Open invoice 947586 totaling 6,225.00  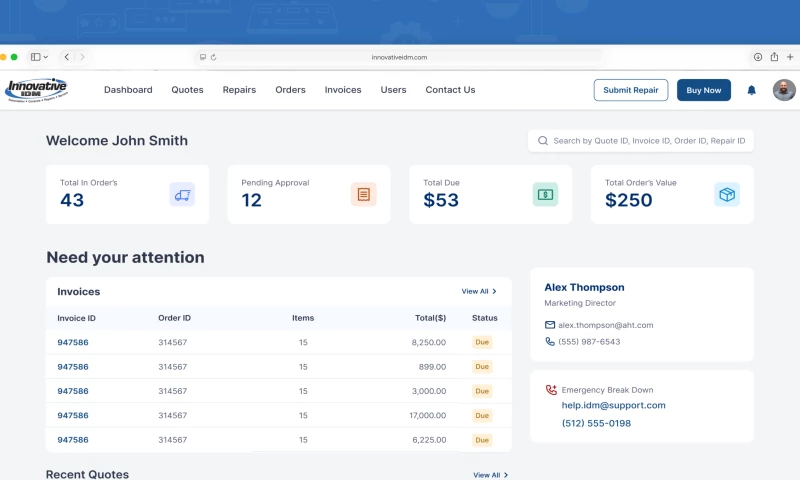coord(73,440)
